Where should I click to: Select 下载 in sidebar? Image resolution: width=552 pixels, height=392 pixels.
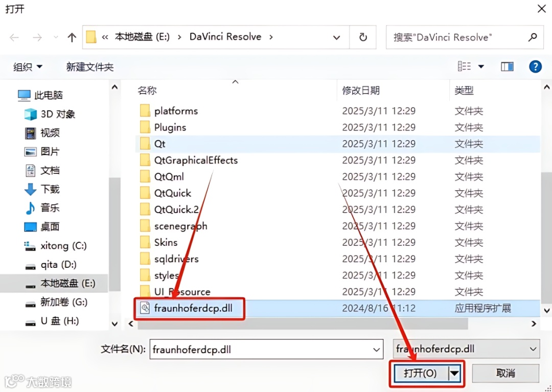(42, 189)
